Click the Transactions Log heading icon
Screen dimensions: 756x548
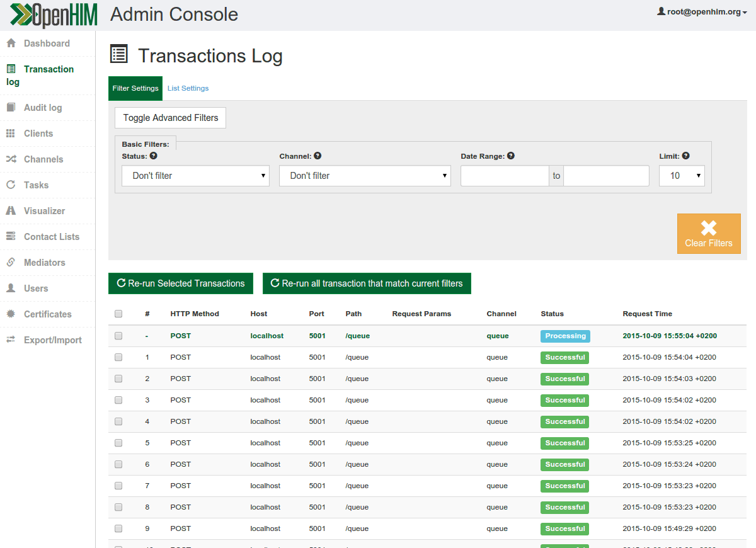pyautogui.click(x=118, y=54)
